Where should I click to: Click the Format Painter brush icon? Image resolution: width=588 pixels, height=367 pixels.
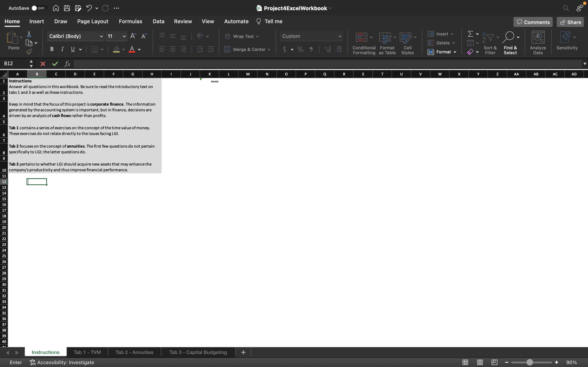(x=29, y=51)
